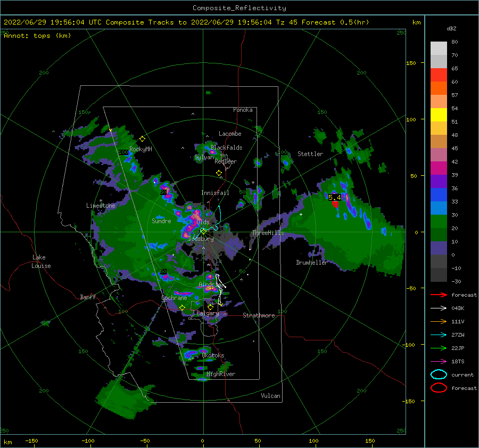Viewport: 479px width, 448px height.
Task: Click the red forecast arrow in legend
Action: [439, 295]
